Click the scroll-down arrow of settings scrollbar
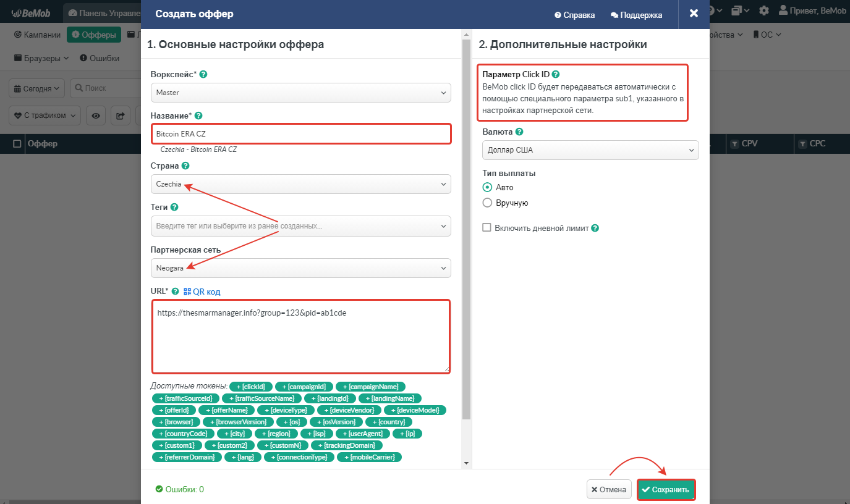 click(x=467, y=463)
